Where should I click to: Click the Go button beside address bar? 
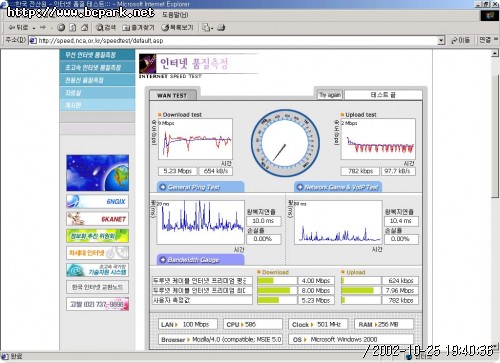[460, 41]
